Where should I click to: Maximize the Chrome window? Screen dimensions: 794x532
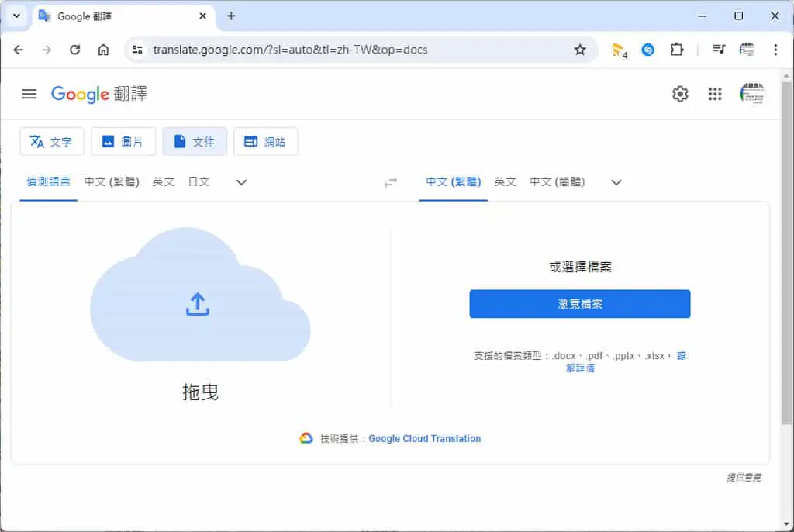(x=739, y=16)
